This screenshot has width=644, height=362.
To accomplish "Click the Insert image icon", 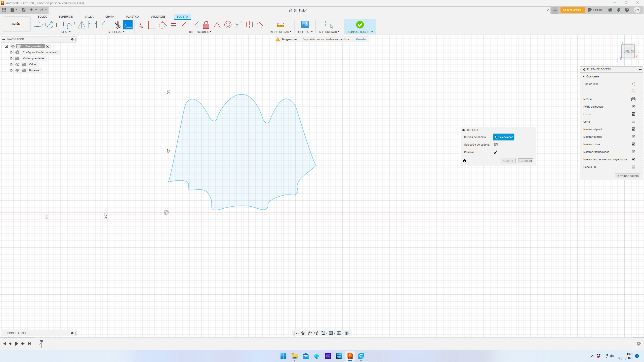I will tap(305, 25).
